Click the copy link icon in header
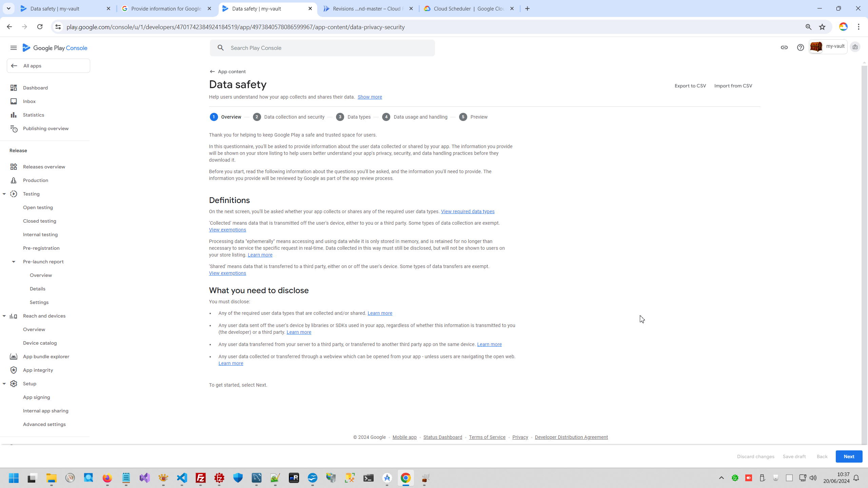Screen dimensions: 868x488 tap(784, 47)
